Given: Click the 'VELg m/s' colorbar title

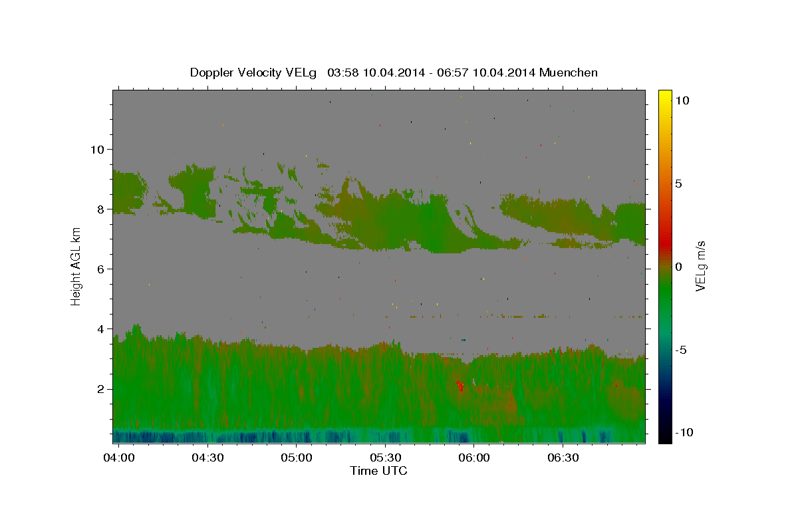Looking at the screenshot, I should point(700,267).
